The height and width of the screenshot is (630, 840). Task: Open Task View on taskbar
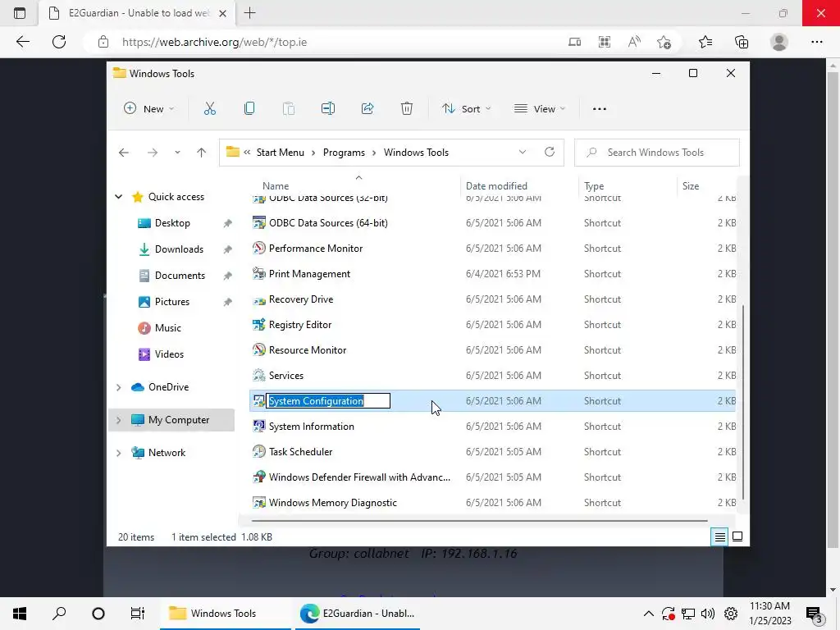[x=138, y=614]
